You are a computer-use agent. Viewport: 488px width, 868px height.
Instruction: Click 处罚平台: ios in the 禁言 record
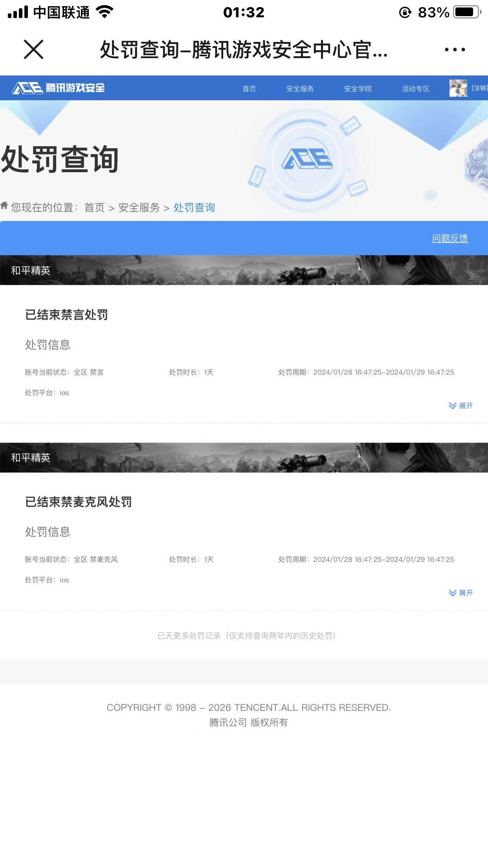[47, 392]
